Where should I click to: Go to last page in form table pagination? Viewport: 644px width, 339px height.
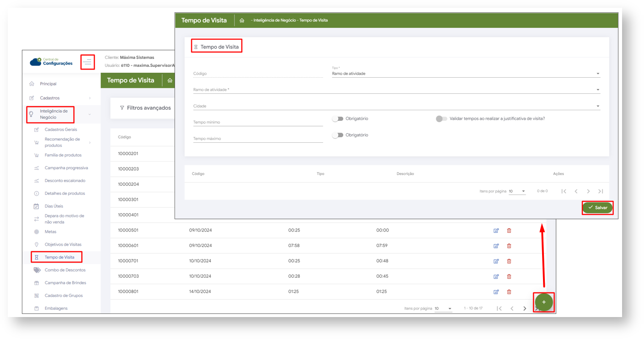coord(601,191)
